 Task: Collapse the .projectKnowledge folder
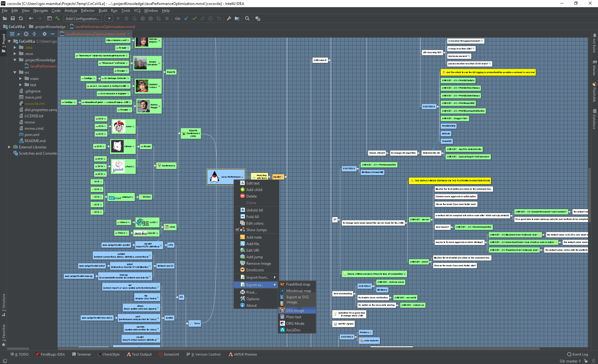[x=15, y=60]
